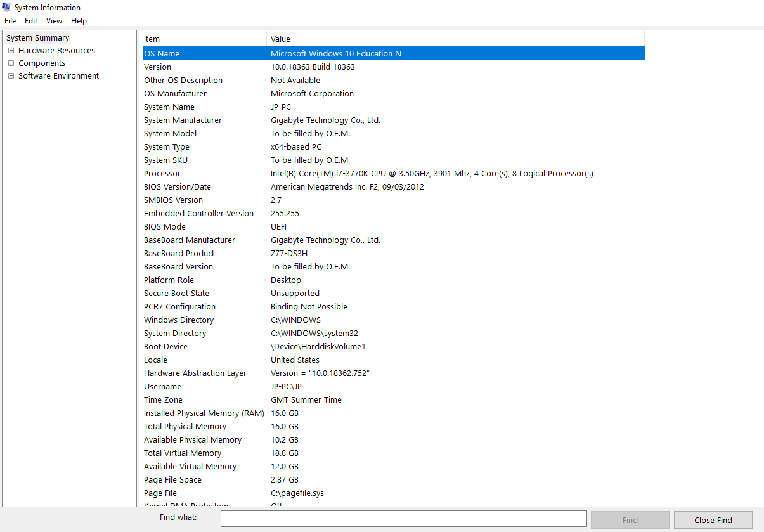Select the System Directory row
This screenshot has height=532, width=764.
[x=393, y=334]
